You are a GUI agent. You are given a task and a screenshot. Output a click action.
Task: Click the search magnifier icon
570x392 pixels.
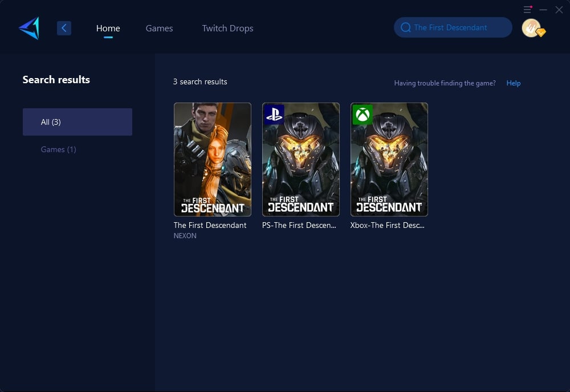click(406, 27)
